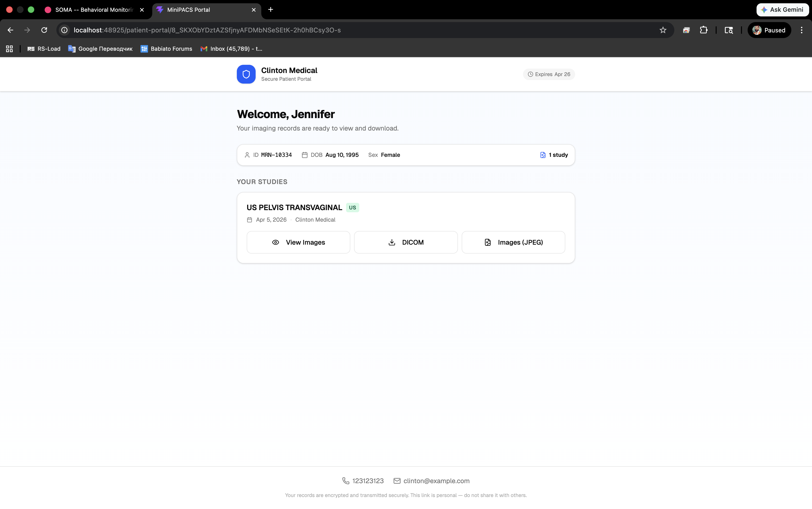Image resolution: width=812 pixels, height=509 pixels.
Task: Bookmark page with star icon
Action: click(663, 30)
